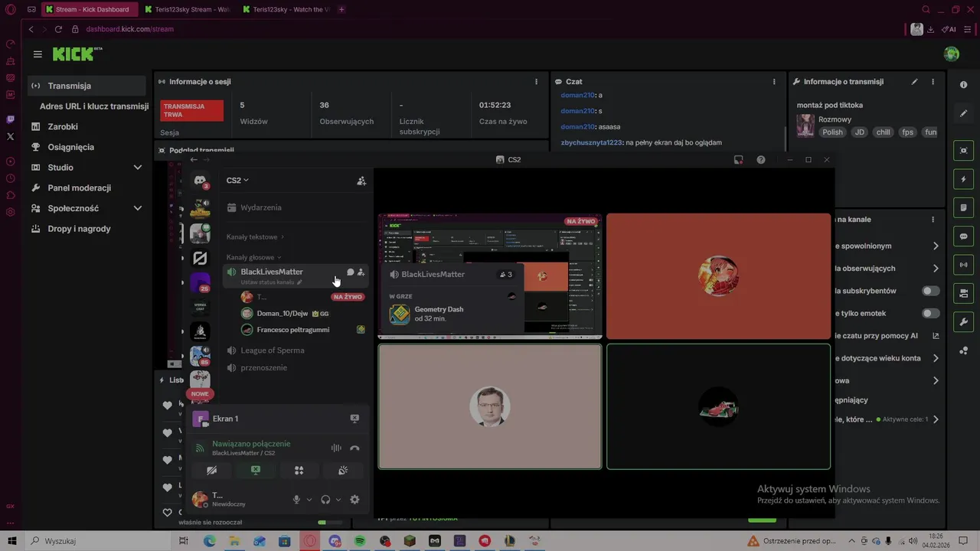Screen dimensions: 980x551
Task: Open options menu of Informacje o sesji panel
Action: pos(536,81)
